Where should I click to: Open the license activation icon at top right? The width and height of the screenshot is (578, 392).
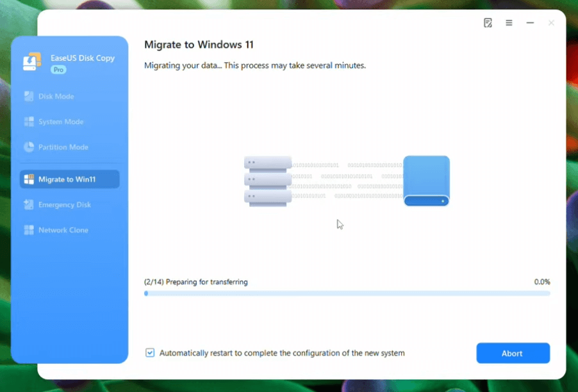coord(488,22)
